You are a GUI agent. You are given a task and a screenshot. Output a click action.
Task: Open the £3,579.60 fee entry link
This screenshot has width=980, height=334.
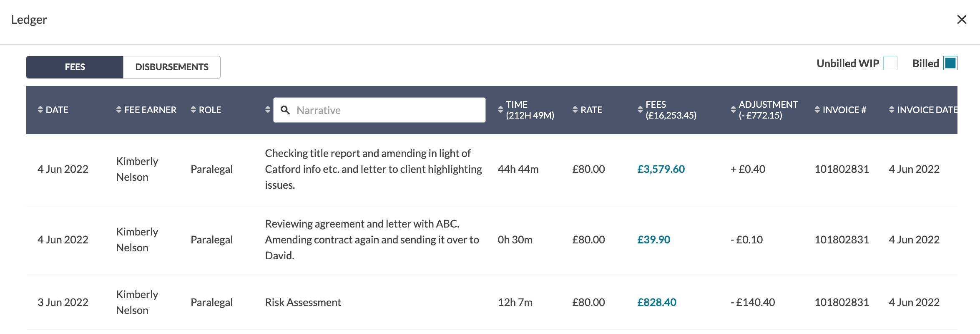[661, 169]
